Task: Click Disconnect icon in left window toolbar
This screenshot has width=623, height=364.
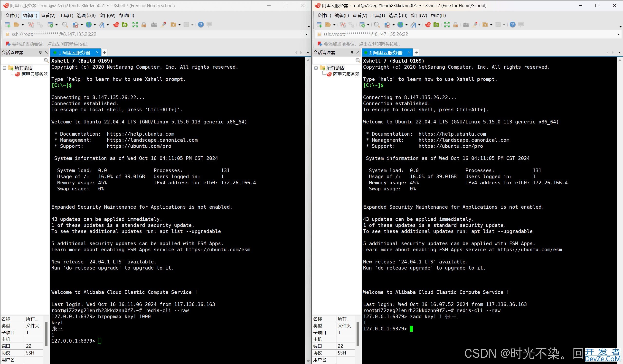Action: click(31, 24)
